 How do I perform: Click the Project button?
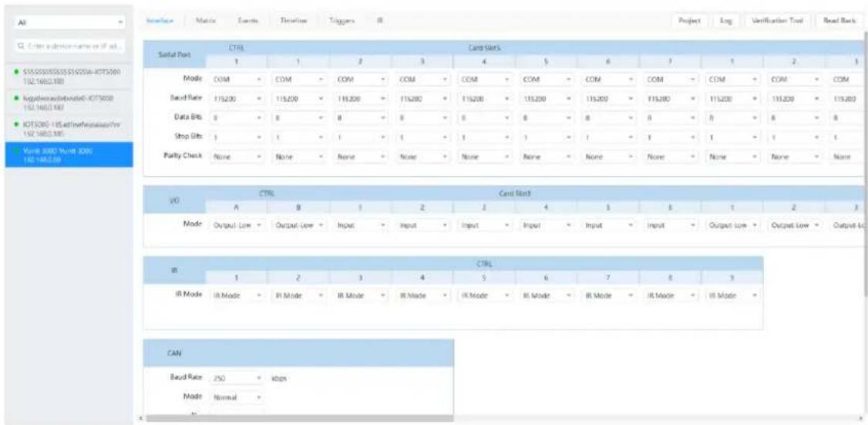pos(689,21)
